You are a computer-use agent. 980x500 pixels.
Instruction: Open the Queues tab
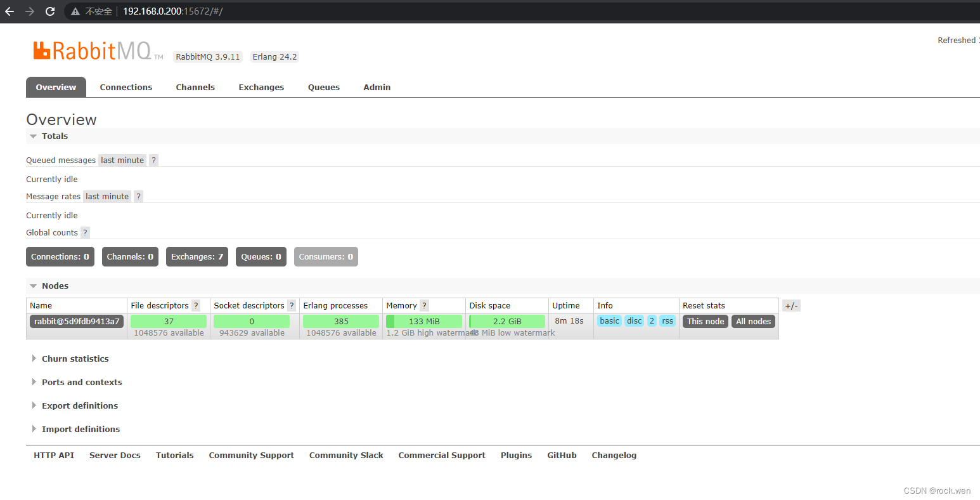click(324, 88)
